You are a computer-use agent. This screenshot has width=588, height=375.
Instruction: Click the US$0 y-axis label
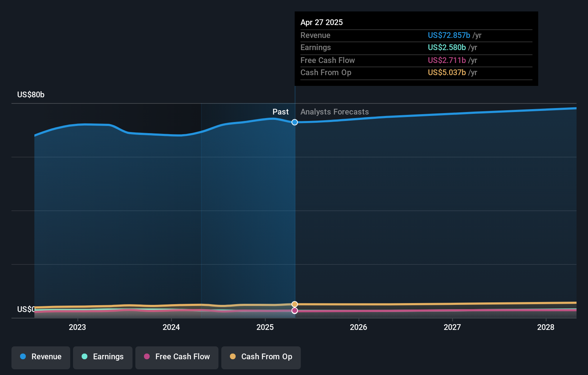tap(26, 309)
